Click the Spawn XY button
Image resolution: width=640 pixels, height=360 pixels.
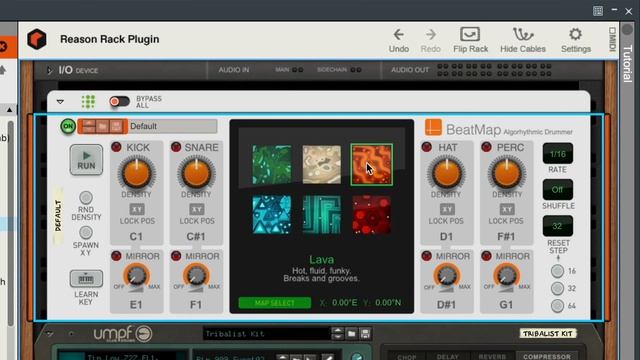click(x=86, y=233)
